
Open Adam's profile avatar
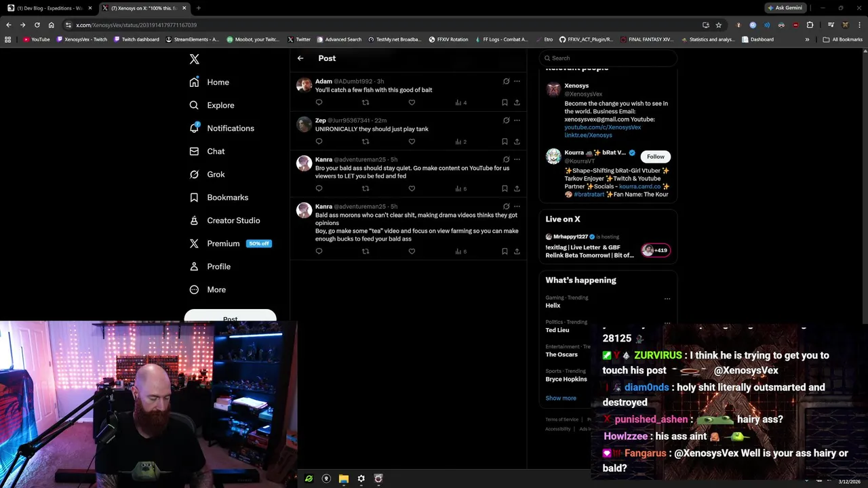point(304,85)
